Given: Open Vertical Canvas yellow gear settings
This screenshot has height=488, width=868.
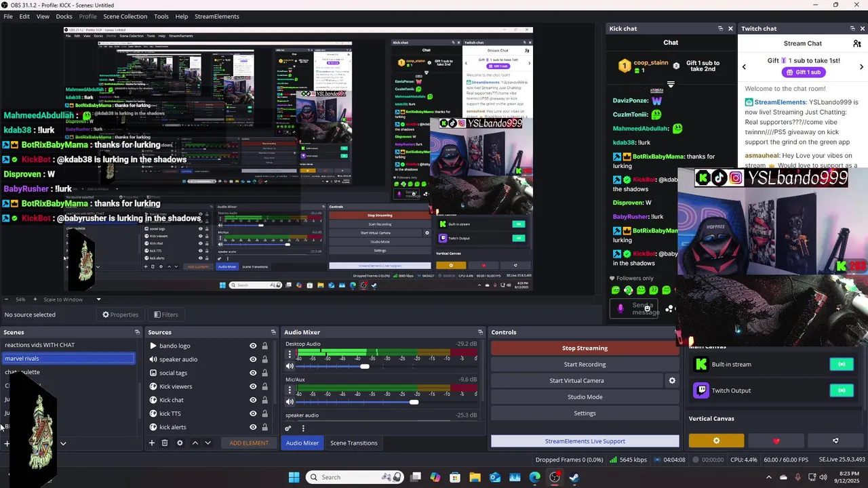Looking at the screenshot, I should [716, 441].
